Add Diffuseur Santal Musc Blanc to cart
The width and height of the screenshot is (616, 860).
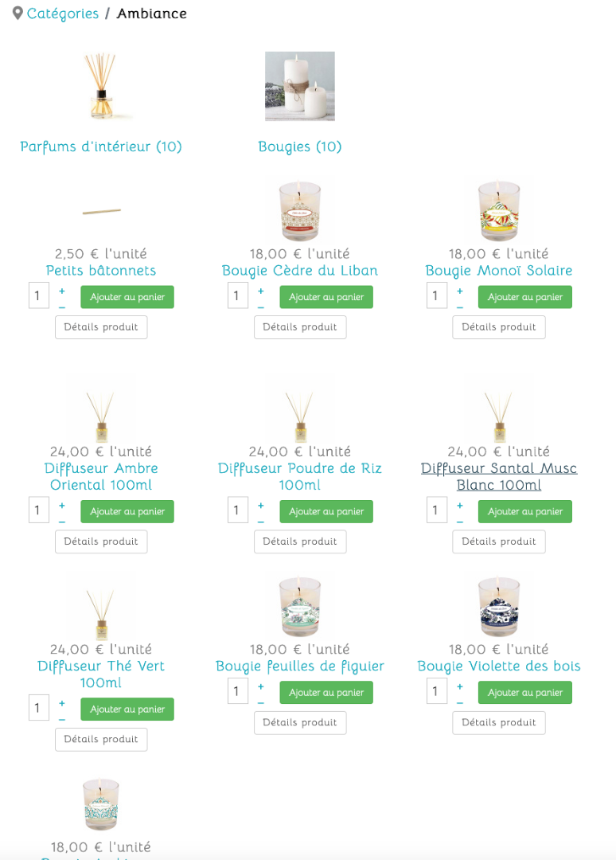(x=525, y=511)
